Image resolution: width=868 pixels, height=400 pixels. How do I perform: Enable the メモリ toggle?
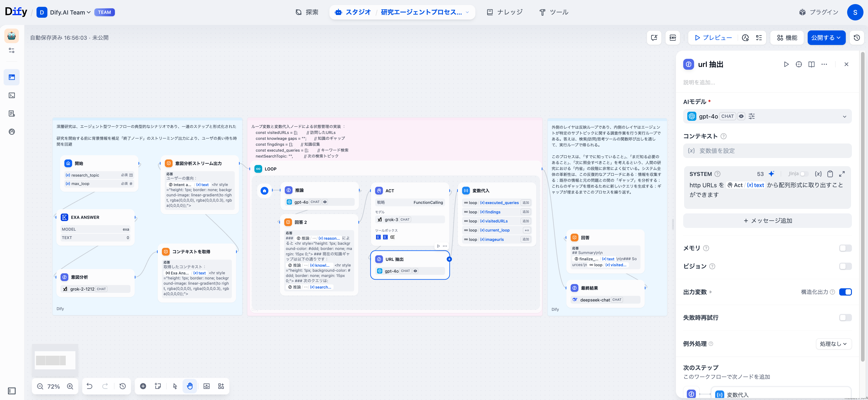(845, 248)
